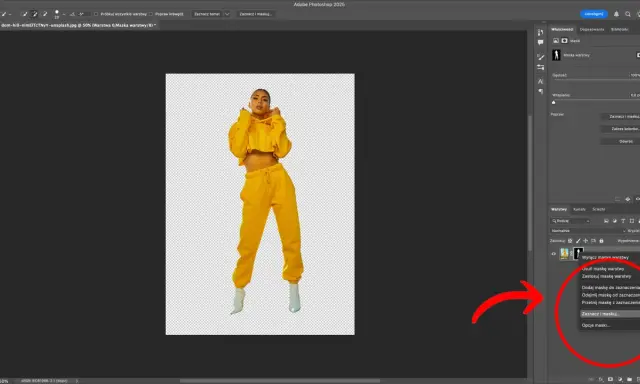Viewport: 640px width, 384px height.
Task: Adjust the Gęstość slider
Action: pyautogui.click(x=596, y=80)
